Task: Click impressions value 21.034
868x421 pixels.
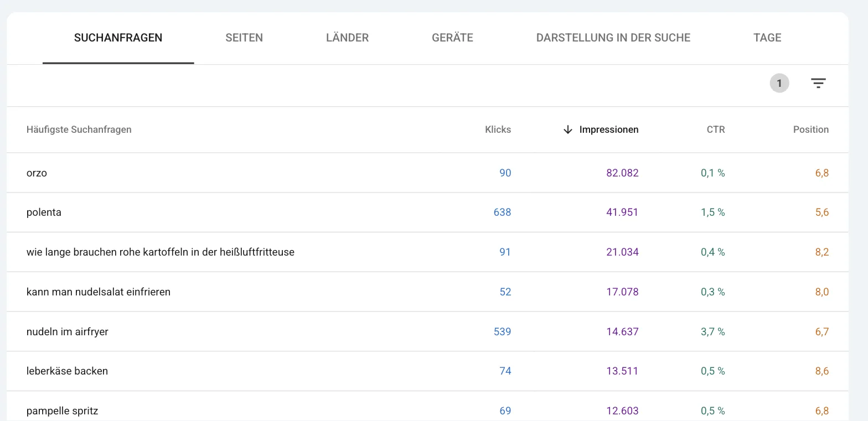Action: tap(622, 252)
